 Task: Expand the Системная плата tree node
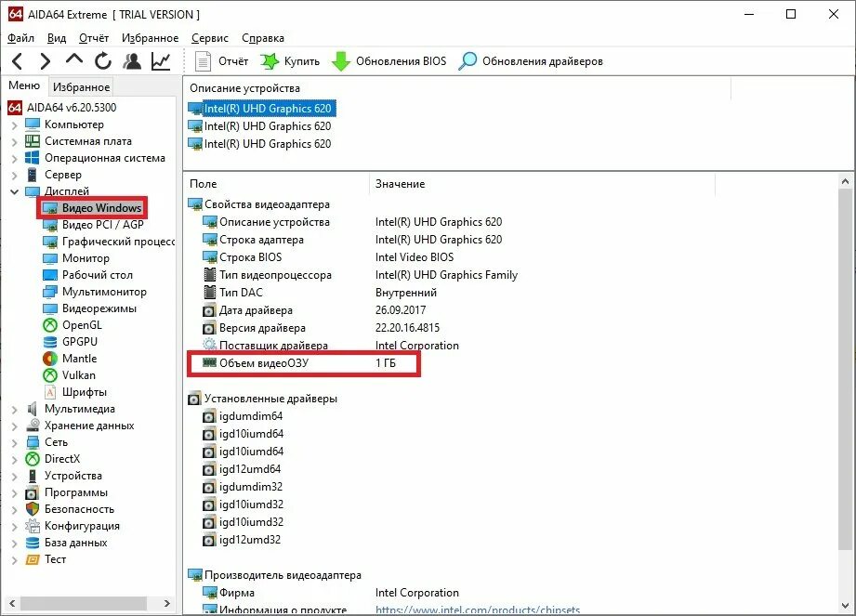15,142
